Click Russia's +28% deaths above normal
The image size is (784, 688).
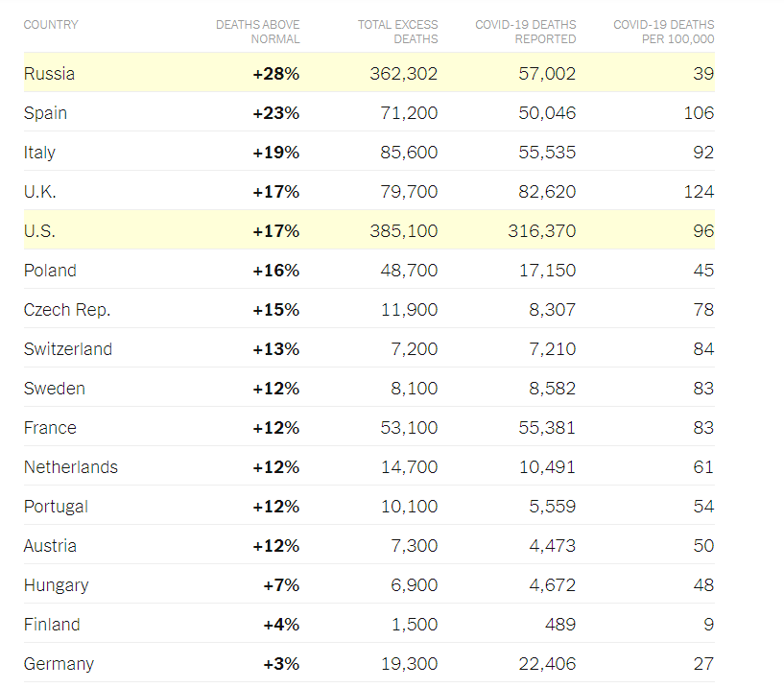(x=276, y=74)
